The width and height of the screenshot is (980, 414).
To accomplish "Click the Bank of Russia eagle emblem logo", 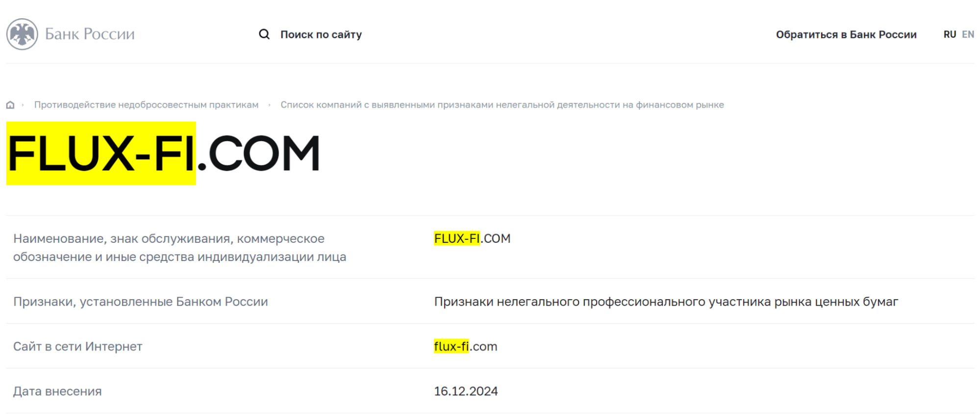I will click(22, 34).
